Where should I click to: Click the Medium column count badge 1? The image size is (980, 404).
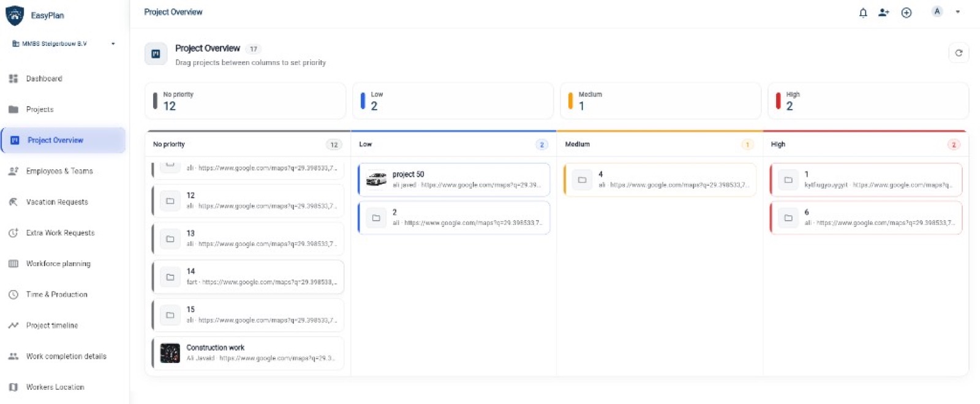pyautogui.click(x=747, y=145)
